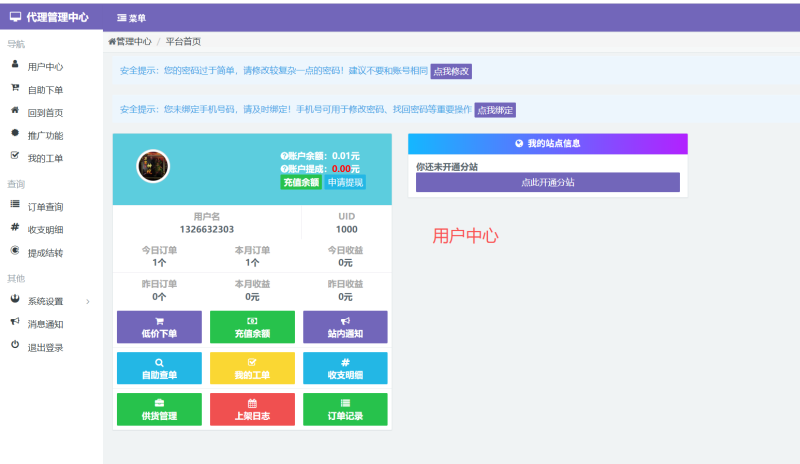Open the 订单记录 tile
The width and height of the screenshot is (800, 464).
click(x=345, y=409)
